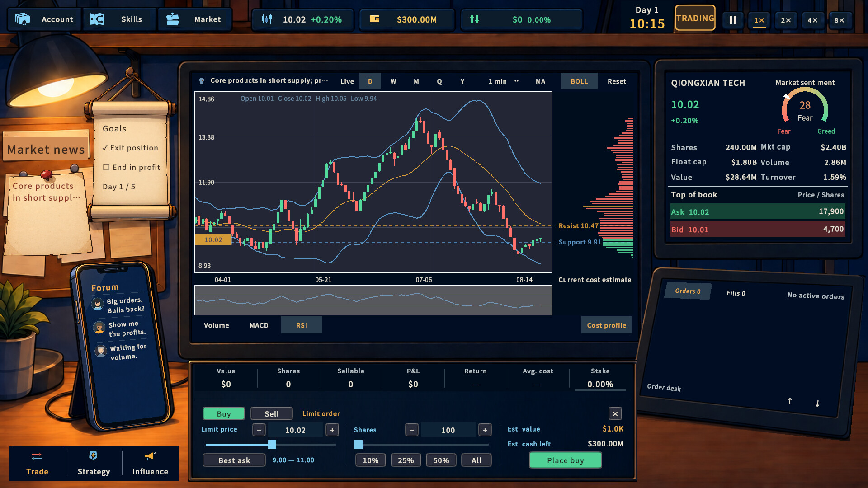Open the Fills 0 tab
This screenshot has width=868, height=488.
(x=736, y=293)
